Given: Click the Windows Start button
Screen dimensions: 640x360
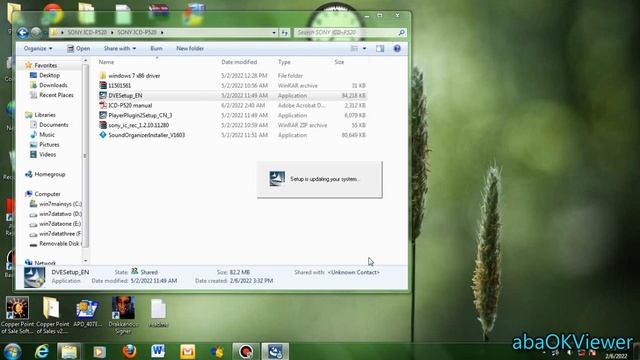Looking at the screenshot, I should coord(12,351).
